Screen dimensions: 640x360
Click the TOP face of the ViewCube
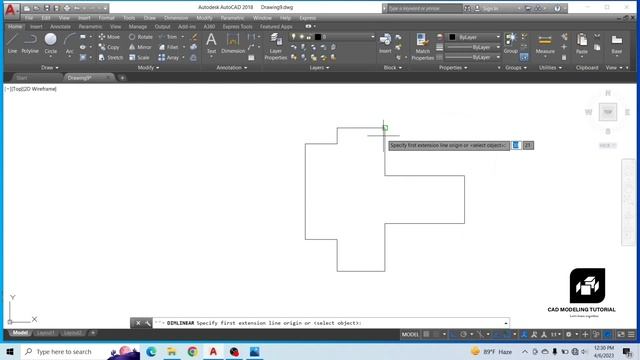pyautogui.click(x=607, y=112)
